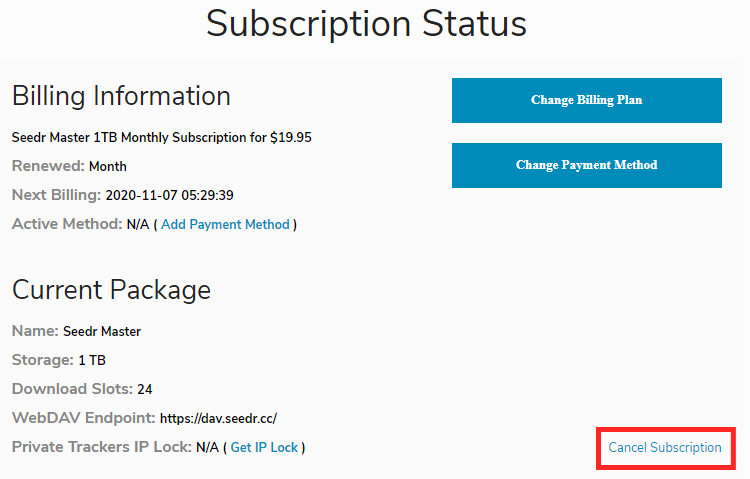Click the next billing date 2020-11-07 05:29:39
Viewport: 750px width, 479px height.
point(169,195)
